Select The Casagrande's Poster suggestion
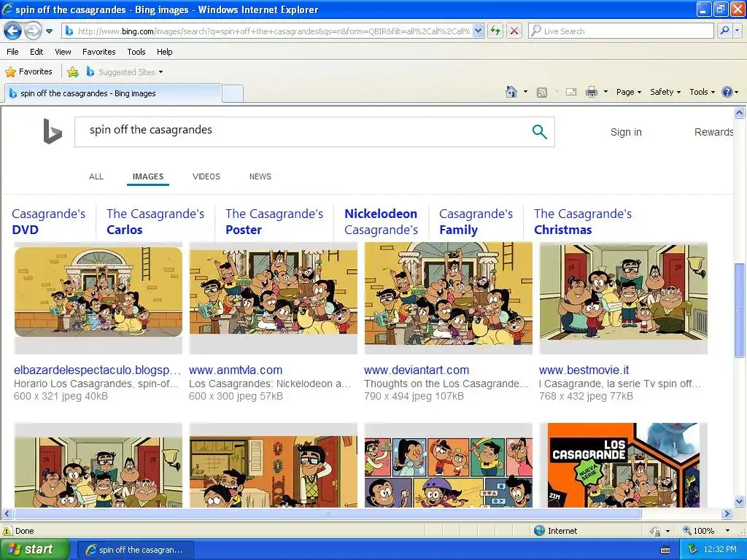Image resolution: width=747 pixels, height=560 pixels. point(274,222)
